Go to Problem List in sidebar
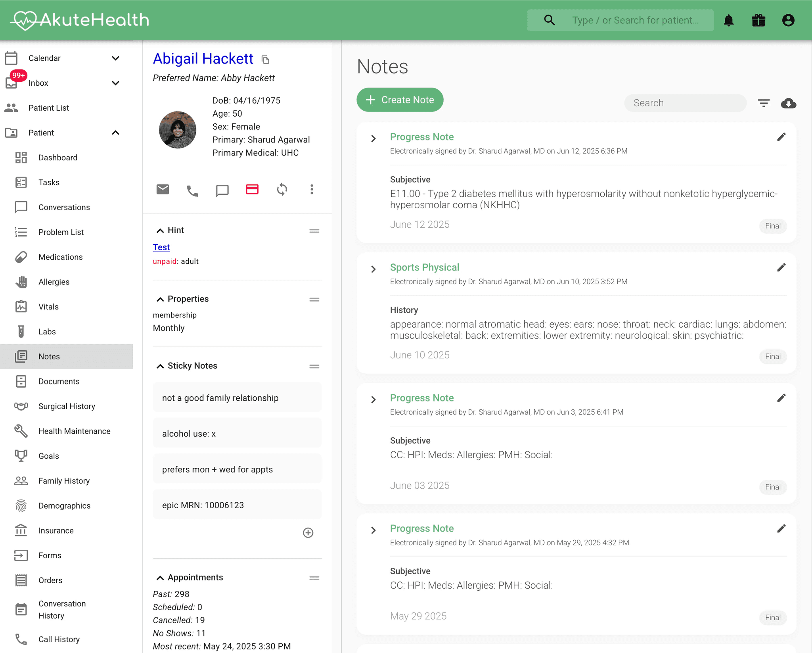The width and height of the screenshot is (812, 653). pos(61,232)
